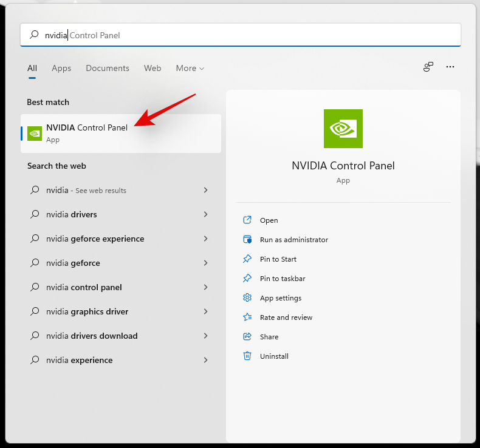Choose Rate and review
The width and height of the screenshot is (480, 448).
(x=286, y=317)
